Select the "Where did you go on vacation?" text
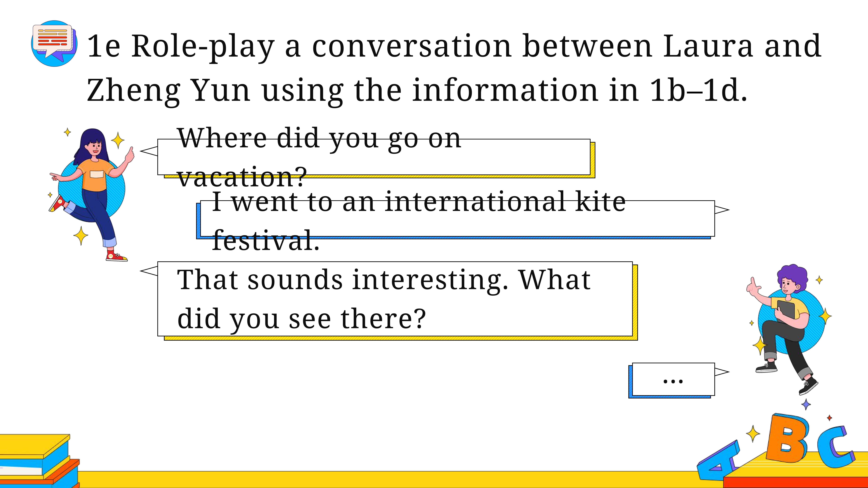This screenshot has width=868, height=488. tap(319, 157)
